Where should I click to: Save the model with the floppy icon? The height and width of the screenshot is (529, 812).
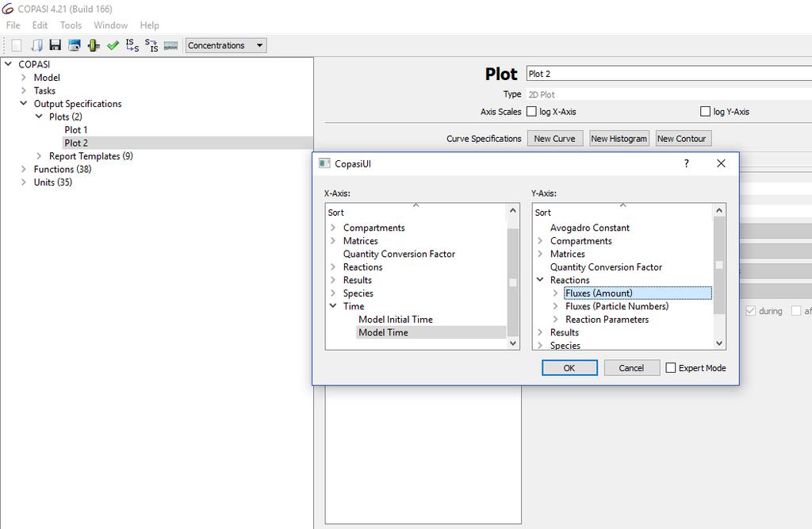pyautogui.click(x=56, y=45)
